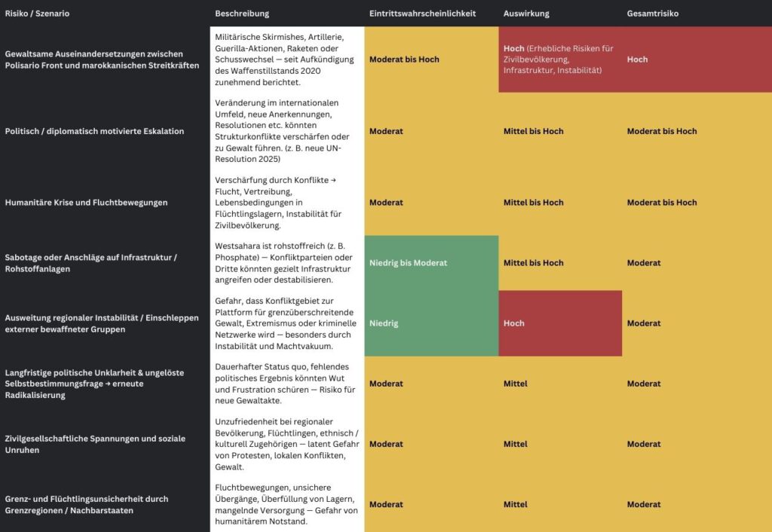The width and height of the screenshot is (772, 532).
Task: Click the "Eintrittswahrscheinlichkeit" column header
Action: click(422, 14)
